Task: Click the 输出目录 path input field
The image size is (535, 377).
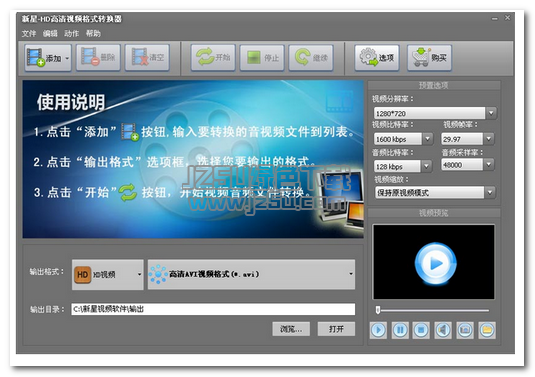Action: tap(213, 309)
